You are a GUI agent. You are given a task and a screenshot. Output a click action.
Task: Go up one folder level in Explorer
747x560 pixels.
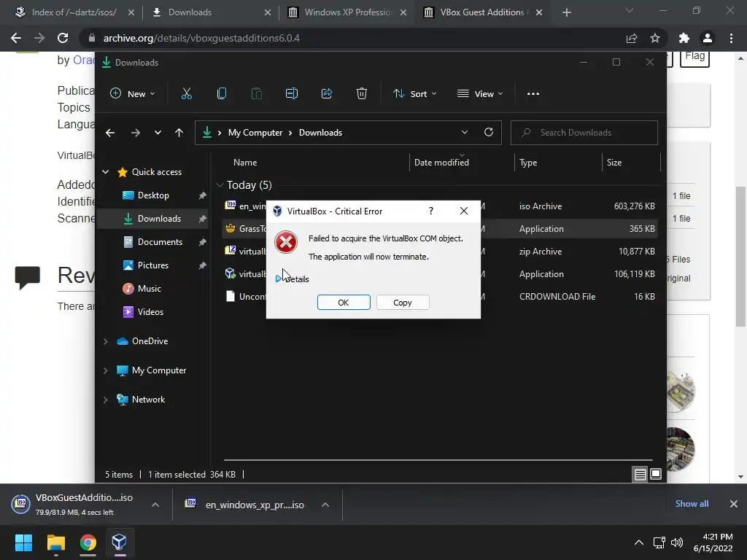(179, 133)
